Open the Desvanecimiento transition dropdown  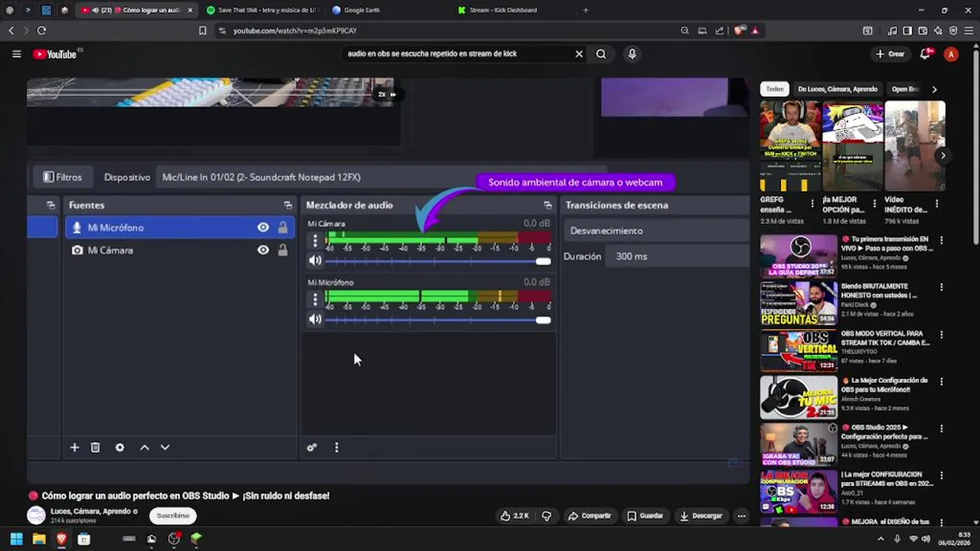pos(658,230)
